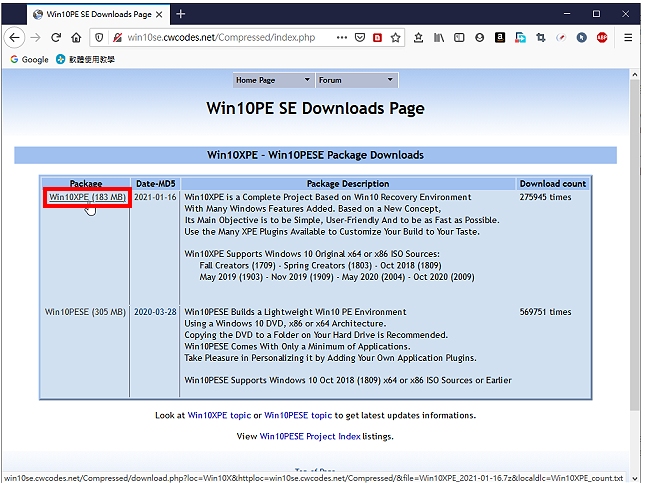Screen dimensions: 645x483
Task: Click the vertical scrollbar thumb
Action: pyautogui.click(x=634, y=245)
